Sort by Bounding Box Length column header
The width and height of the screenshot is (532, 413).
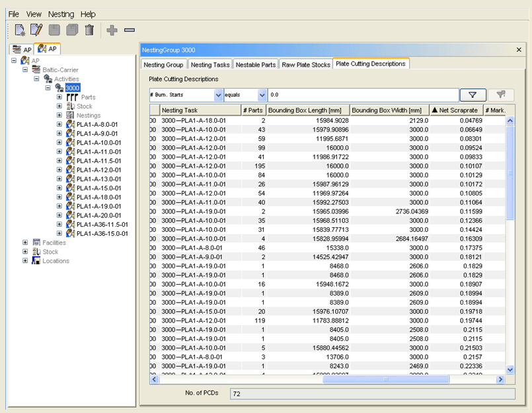[x=308, y=110]
